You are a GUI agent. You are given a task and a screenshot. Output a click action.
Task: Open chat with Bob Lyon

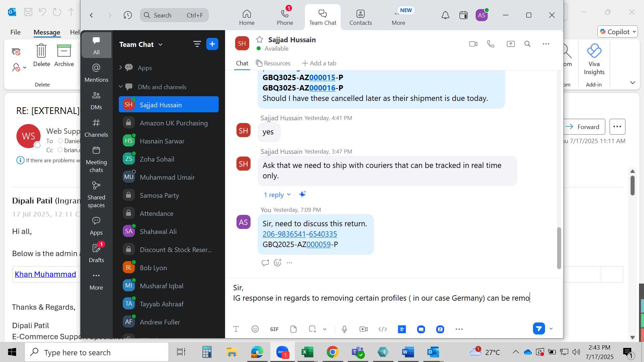click(169, 268)
